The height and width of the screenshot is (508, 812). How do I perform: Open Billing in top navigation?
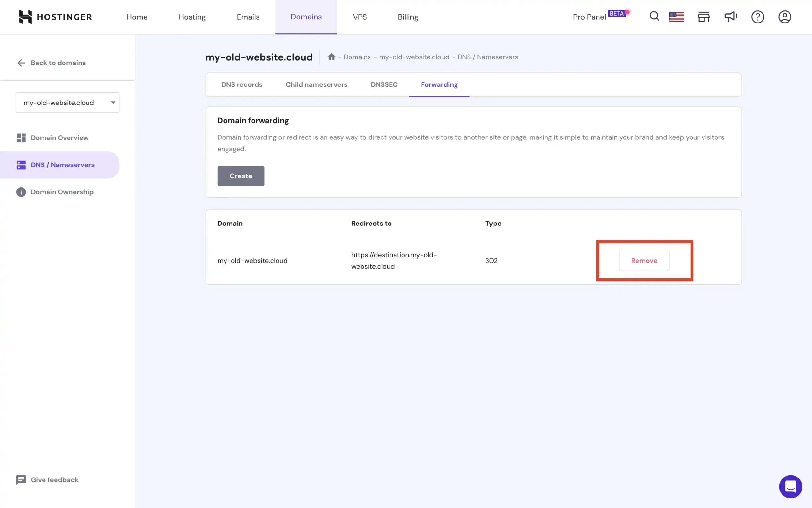click(x=408, y=17)
